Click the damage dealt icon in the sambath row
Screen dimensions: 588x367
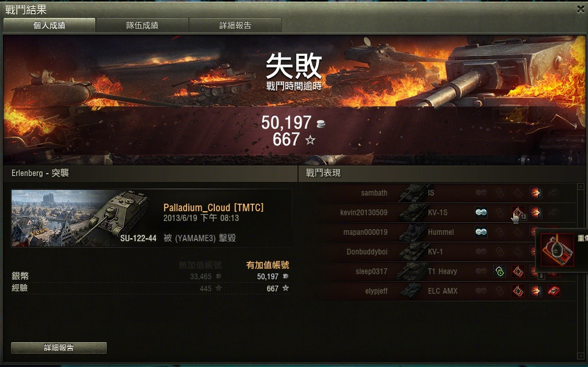(x=536, y=193)
